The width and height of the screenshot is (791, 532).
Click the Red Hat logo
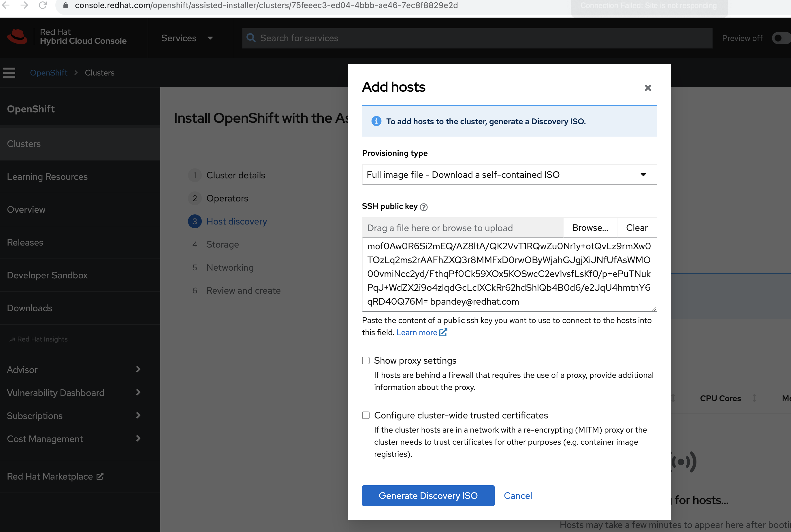coord(17,37)
